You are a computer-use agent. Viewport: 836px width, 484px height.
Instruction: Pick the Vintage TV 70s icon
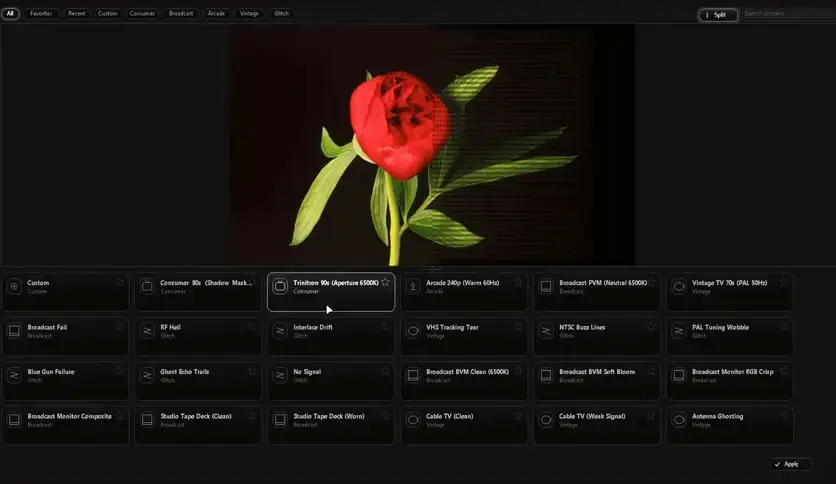[679, 287]
